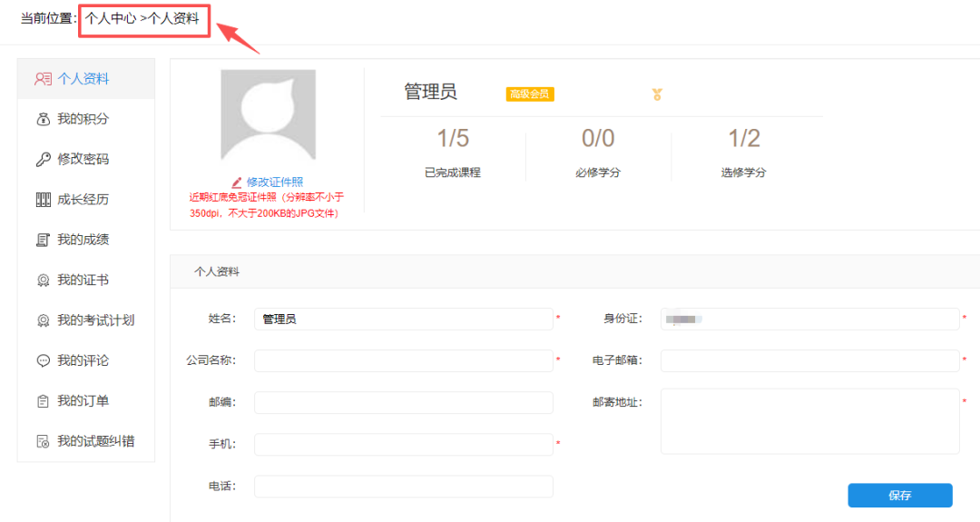Click the 我的成绩 scroll icon

coord(43,240)
